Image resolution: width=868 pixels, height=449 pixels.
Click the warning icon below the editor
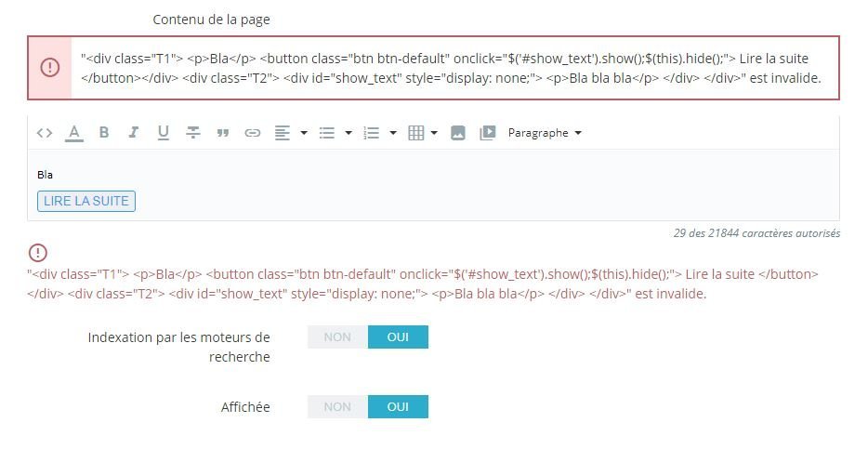tap(38, 253)
